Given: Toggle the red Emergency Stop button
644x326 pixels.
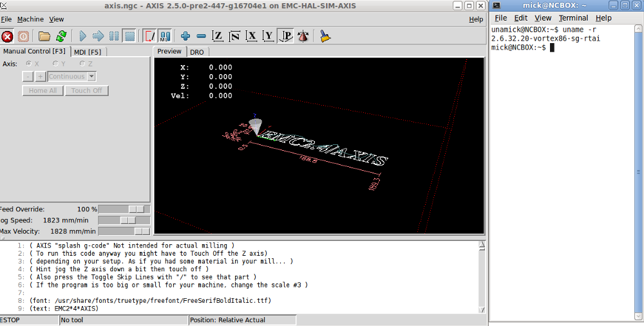Looking at the screenshot, I should (7, 36).
